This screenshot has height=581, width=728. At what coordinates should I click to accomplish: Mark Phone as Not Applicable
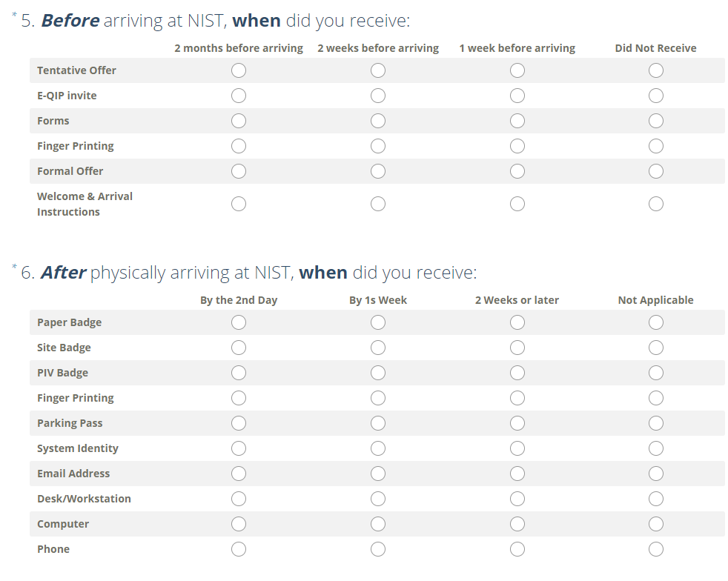click(656, 549)
